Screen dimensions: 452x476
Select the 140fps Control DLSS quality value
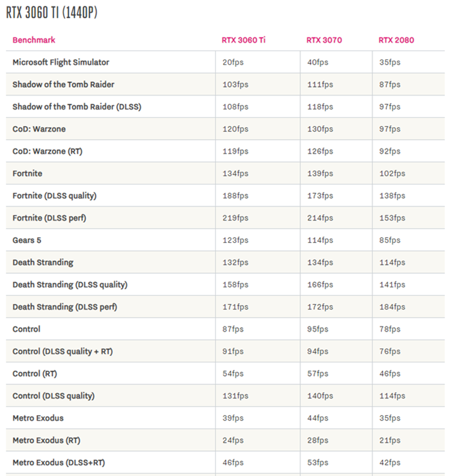319,396
